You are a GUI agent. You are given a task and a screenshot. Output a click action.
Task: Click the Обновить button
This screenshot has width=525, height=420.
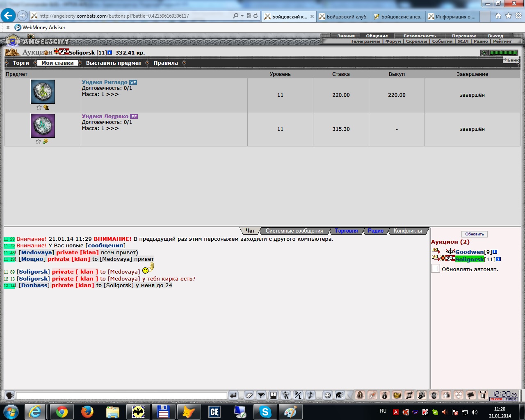(x=475, y=234)
